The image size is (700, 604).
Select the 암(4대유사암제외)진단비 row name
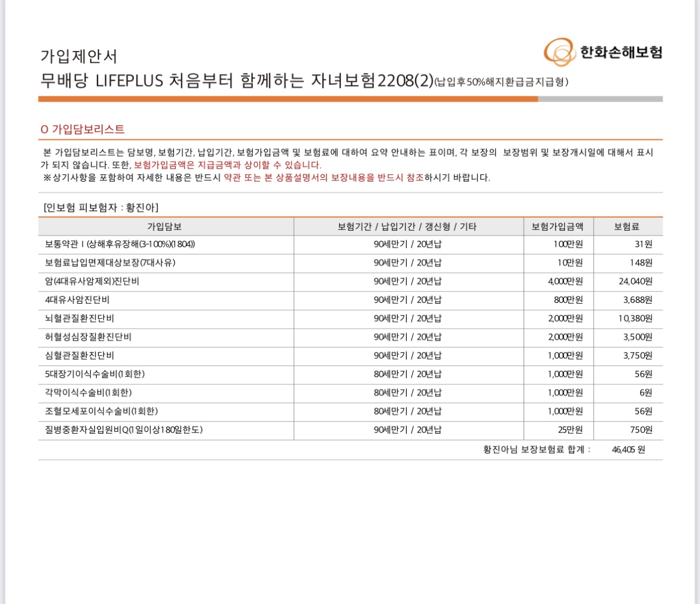92,281
